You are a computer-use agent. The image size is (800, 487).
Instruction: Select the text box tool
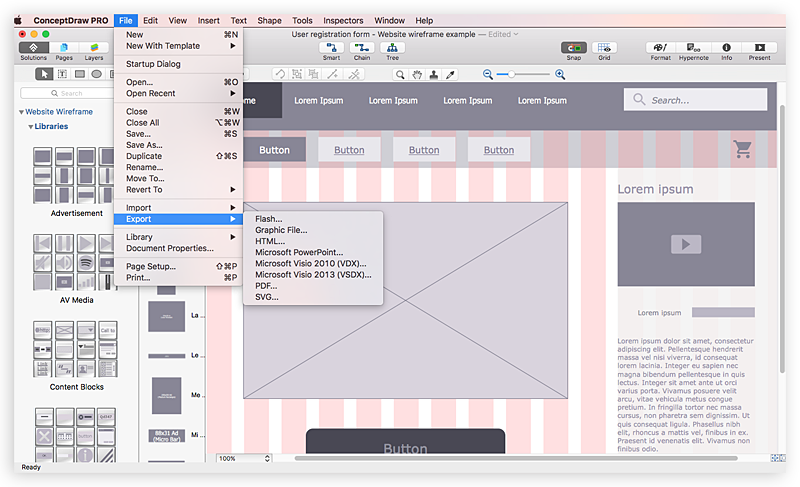[x=62, y=74]
